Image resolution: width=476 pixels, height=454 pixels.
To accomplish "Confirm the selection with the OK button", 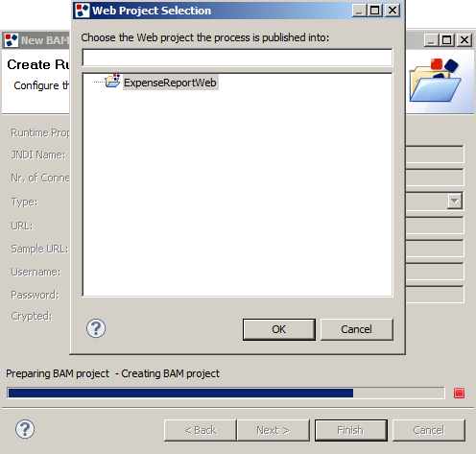I will 279,329.
